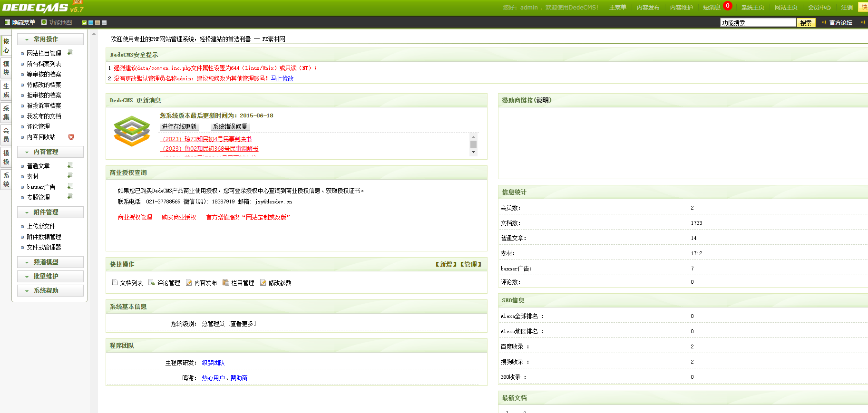The width and height of the screenshot is (868, 413).
Task: Expand the 批量维护 menu section
Action: pyautogui.click(x=46, y=277)
